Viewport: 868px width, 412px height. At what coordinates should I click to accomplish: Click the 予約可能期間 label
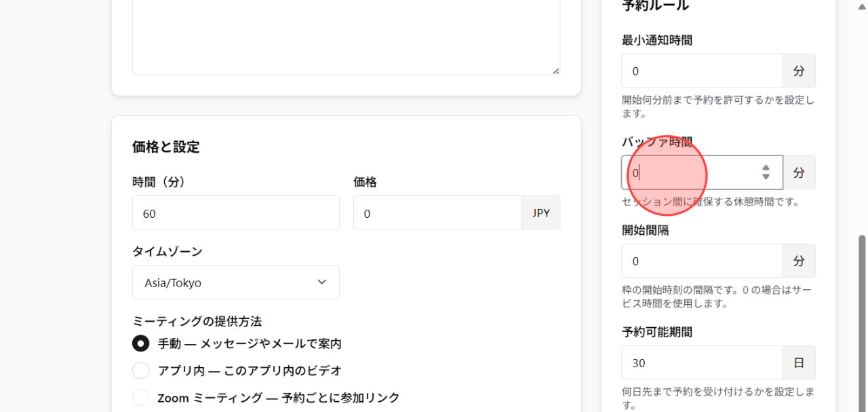657,332
